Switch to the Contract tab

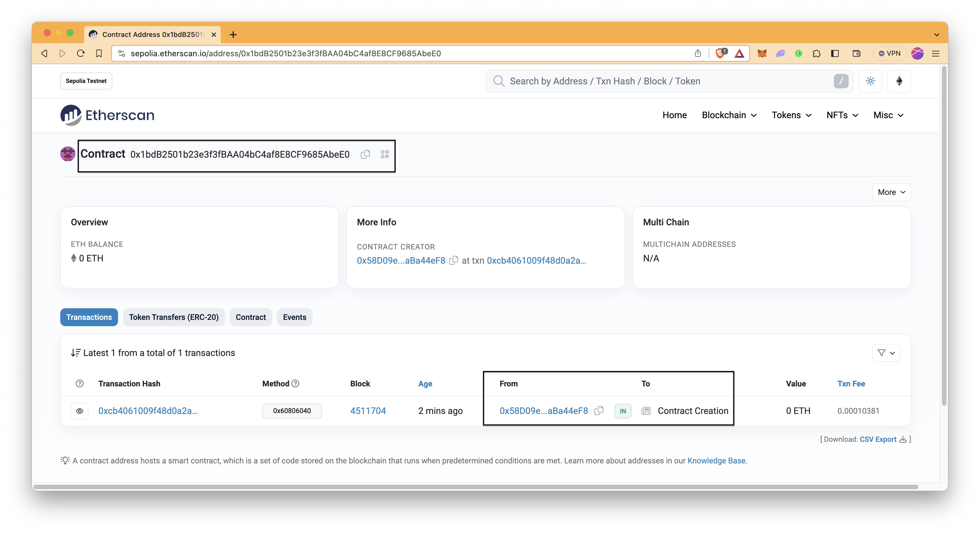point(250,317)
